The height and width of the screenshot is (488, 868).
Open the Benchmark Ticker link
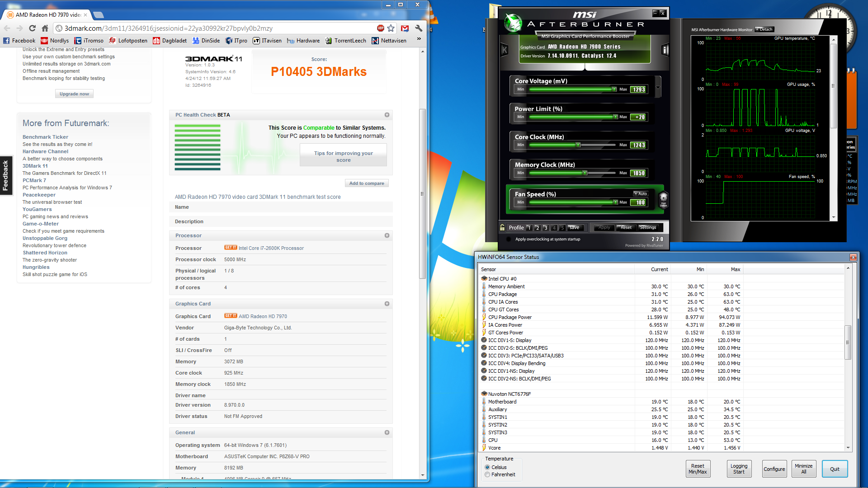tap(45, 137)
